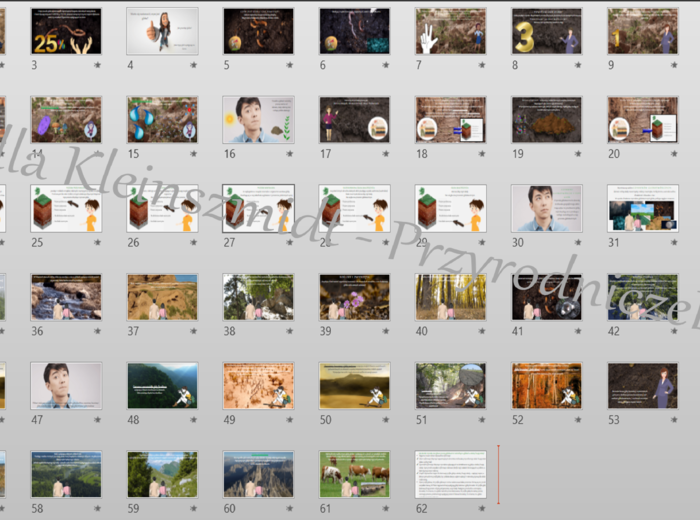Click the transition star icon for slide 30
Image resolution: width=700 pixels, height=520 pixels.
click(578, 243)
